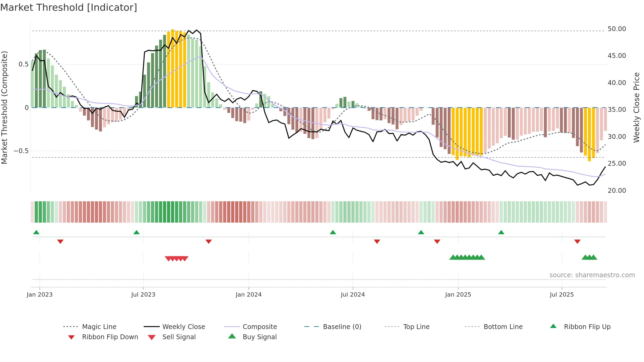
Task: Click the red Ribbon Flip Down legend triangle
Action: (71, 337)
